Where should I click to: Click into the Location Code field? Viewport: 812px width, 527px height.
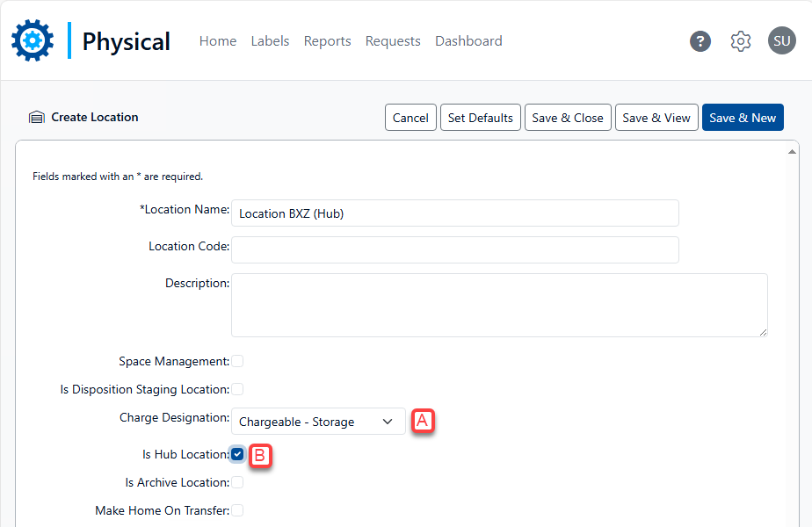454,249
